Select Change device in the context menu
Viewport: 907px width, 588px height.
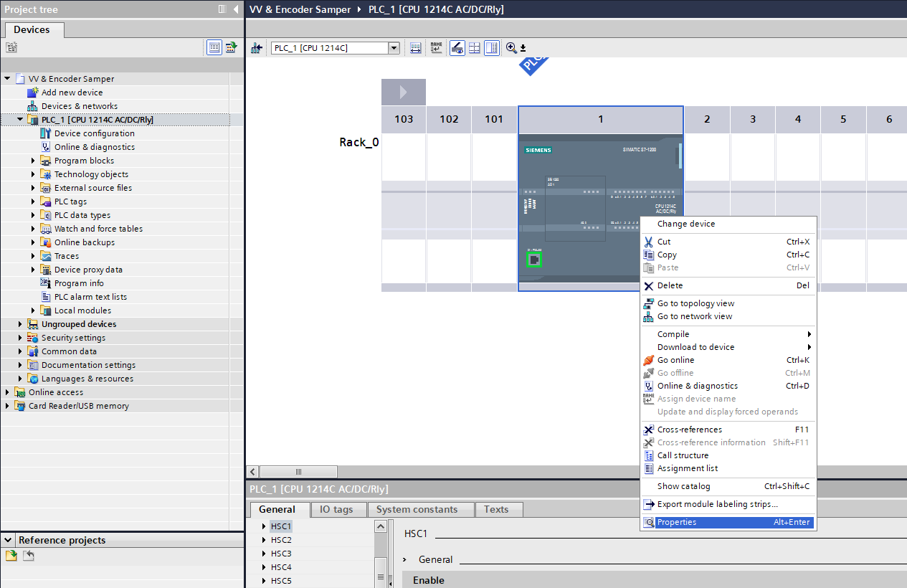[x=727, y=224]
